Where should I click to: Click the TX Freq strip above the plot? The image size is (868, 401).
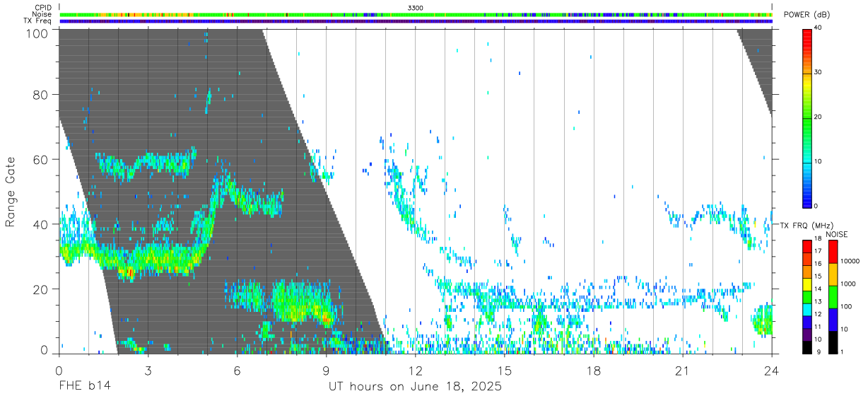[x=416, y=21]
